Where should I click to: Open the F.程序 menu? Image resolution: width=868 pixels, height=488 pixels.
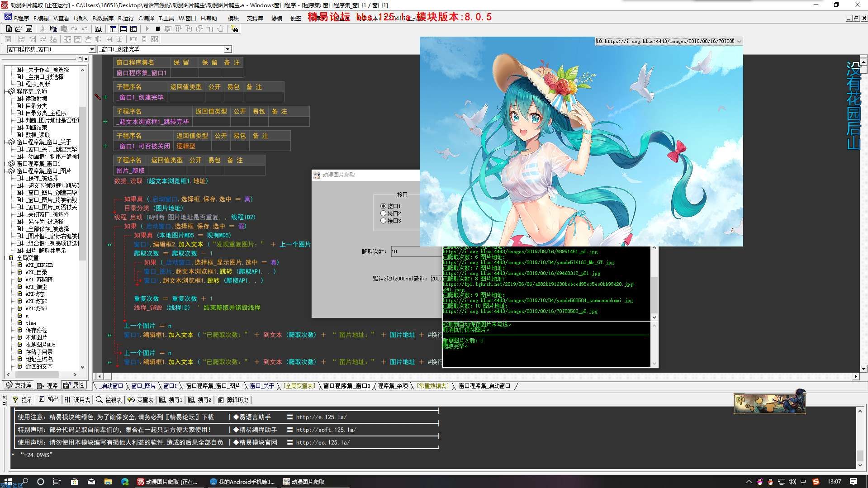pos(22,18)
